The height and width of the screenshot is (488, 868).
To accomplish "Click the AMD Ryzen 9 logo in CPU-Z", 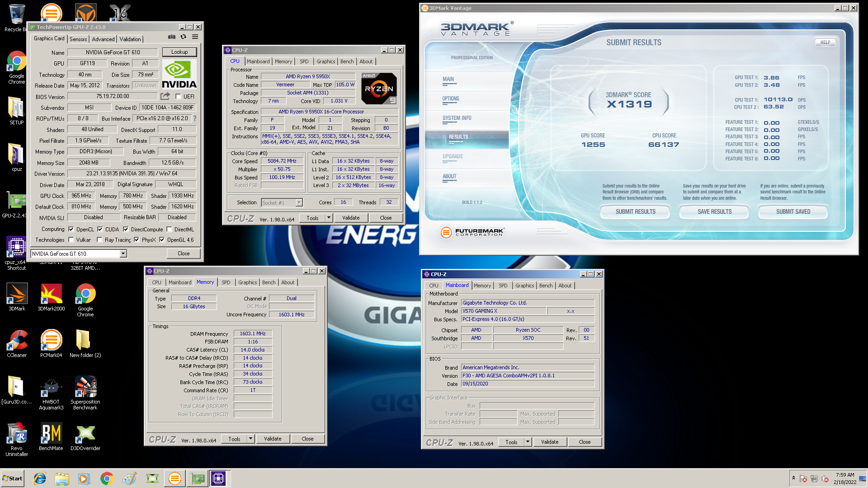I will tap(379, 89).
